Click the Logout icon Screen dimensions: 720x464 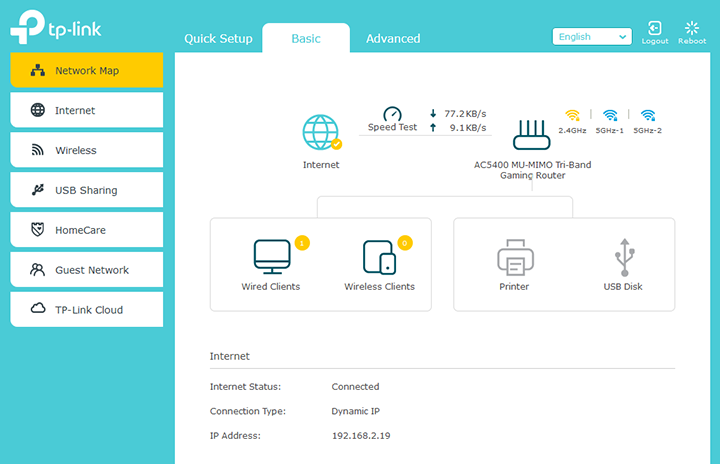point(655,30)
